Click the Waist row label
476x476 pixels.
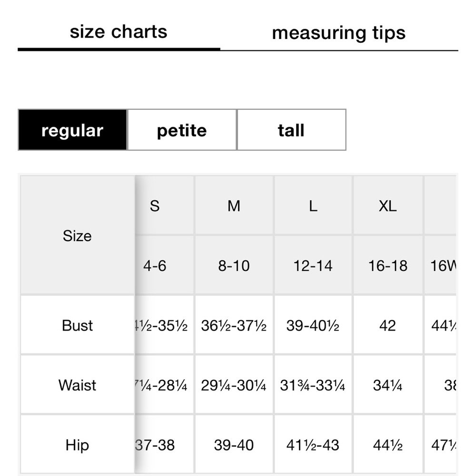tap(78, 385)
